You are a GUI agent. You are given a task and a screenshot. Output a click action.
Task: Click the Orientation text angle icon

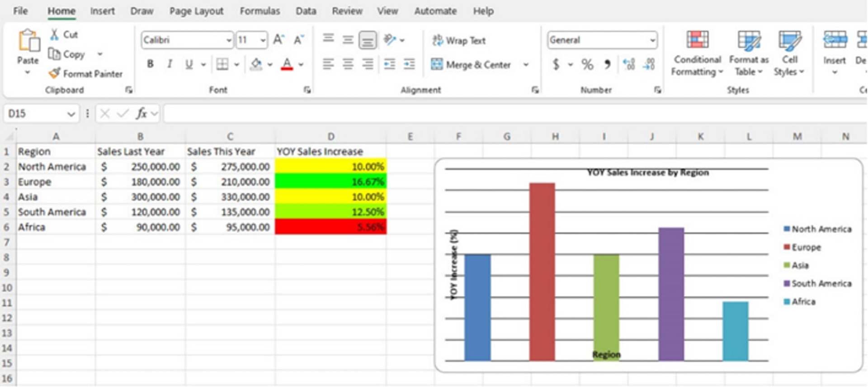[x=389, y=40]
